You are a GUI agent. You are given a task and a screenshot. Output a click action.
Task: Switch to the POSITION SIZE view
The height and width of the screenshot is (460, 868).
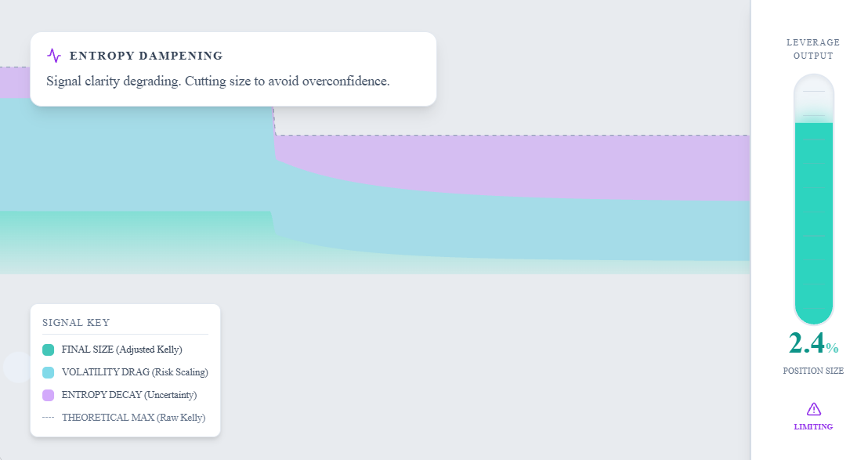(x=813, y=371)
